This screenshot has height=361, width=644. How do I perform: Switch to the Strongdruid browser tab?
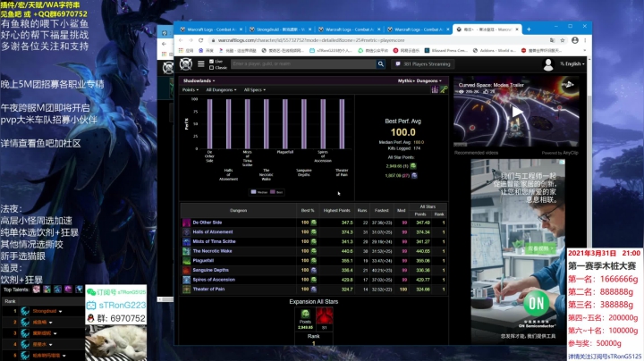pyautogui.click(x=279, y=29)
